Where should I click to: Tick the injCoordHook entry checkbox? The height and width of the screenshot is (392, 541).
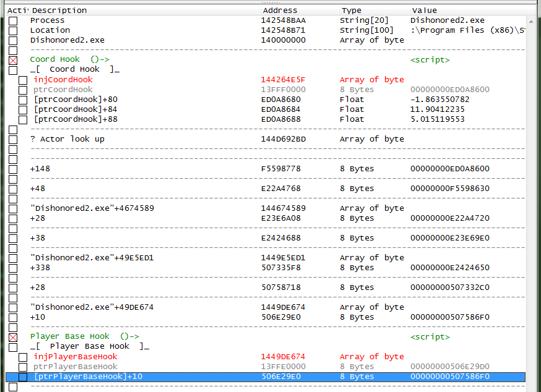click(23, 80)
